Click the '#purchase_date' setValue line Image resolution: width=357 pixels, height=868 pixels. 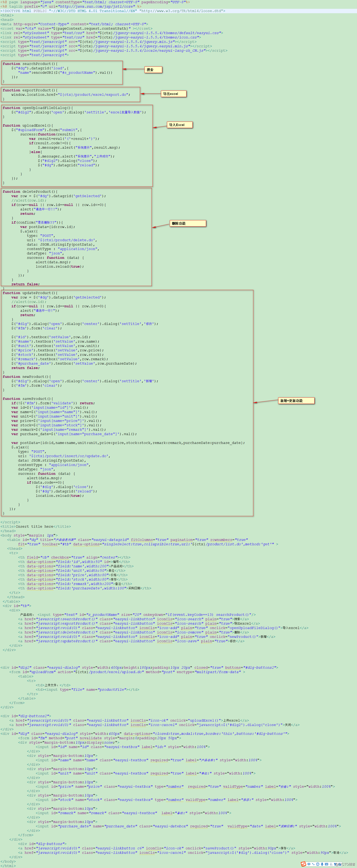point(74,363)
